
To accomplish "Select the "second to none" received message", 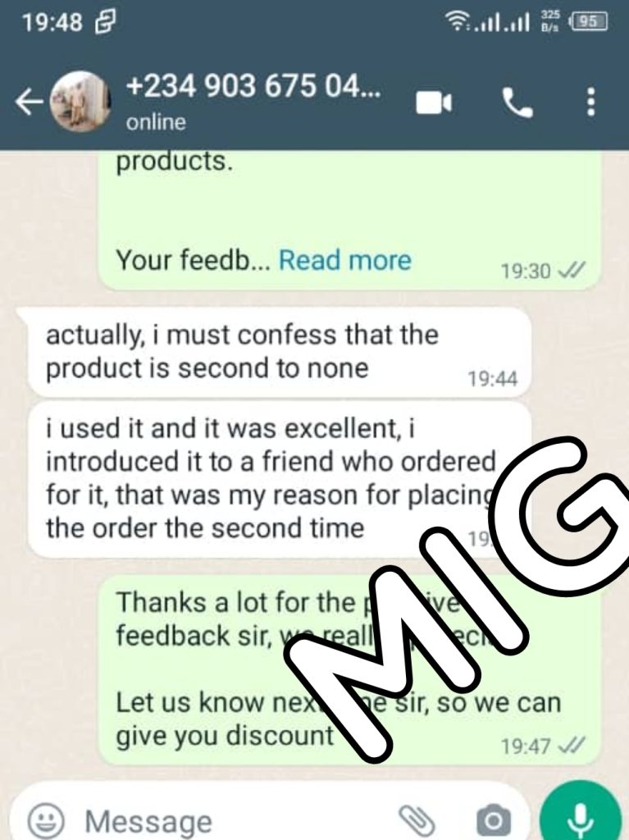I will (x=279, y=352).
